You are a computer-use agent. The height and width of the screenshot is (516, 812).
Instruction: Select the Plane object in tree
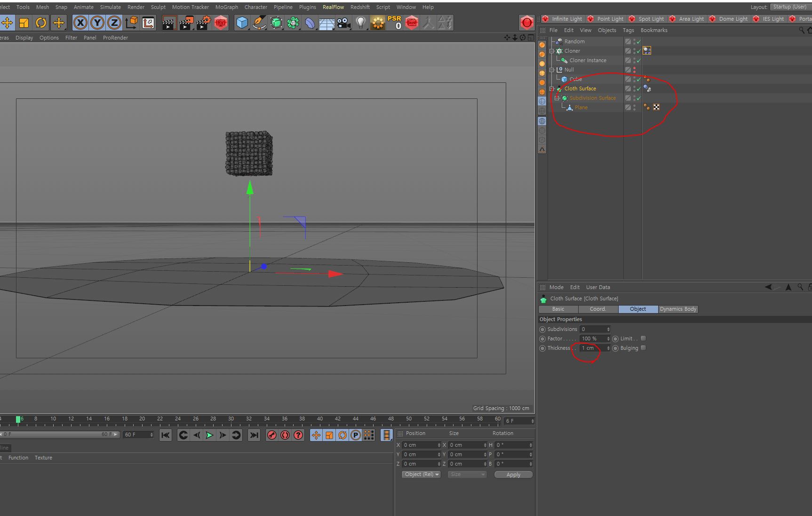[x=581, y=107]
